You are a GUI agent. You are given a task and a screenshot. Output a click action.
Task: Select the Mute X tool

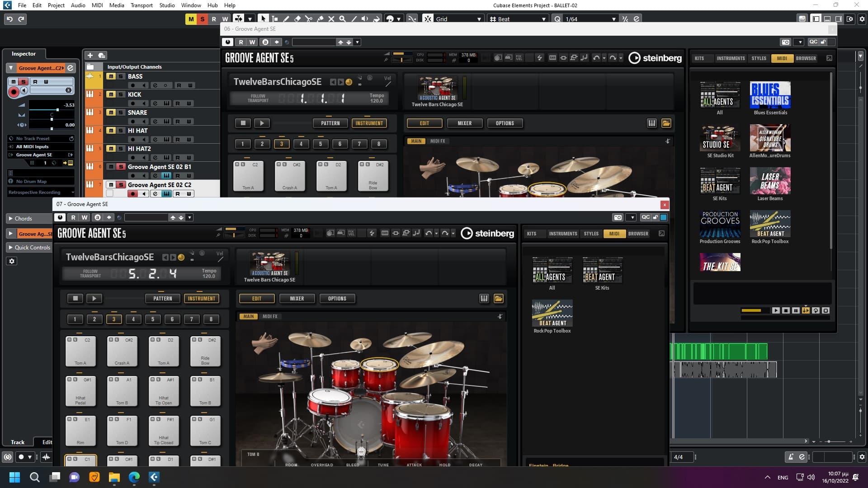click(x=331, y=19)
